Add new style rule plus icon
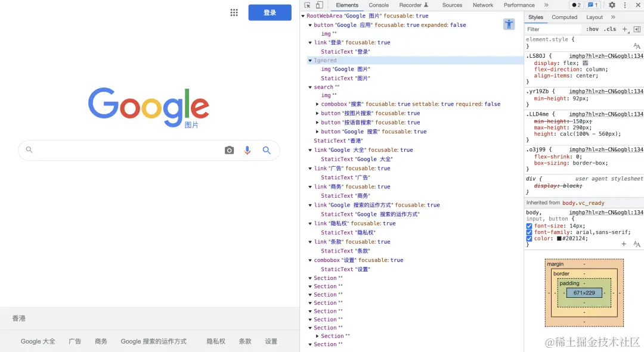Image resolution: width=644 pixels, height=352 pixels. click(625, 29)
